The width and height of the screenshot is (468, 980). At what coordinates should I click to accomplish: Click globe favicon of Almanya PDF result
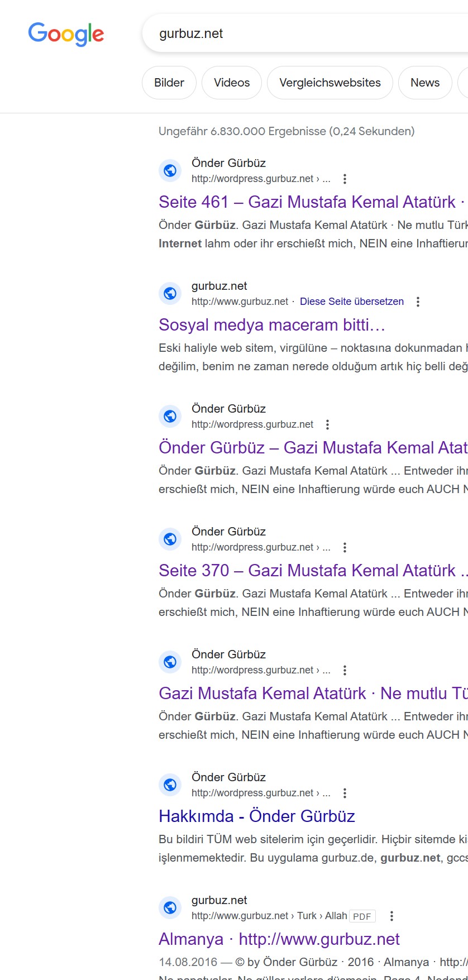pyautogui.click(x=170, y=908)
